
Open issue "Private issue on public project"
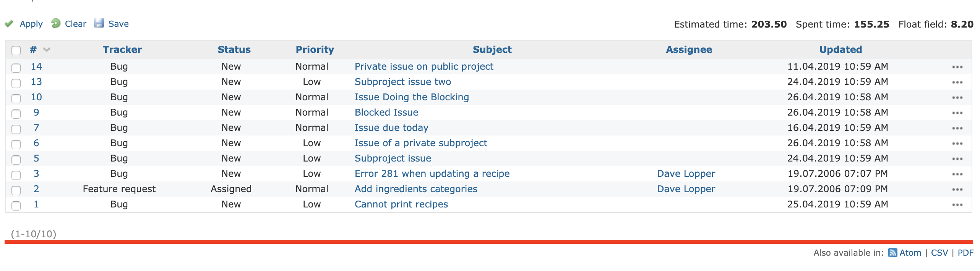tap(423, 67)
